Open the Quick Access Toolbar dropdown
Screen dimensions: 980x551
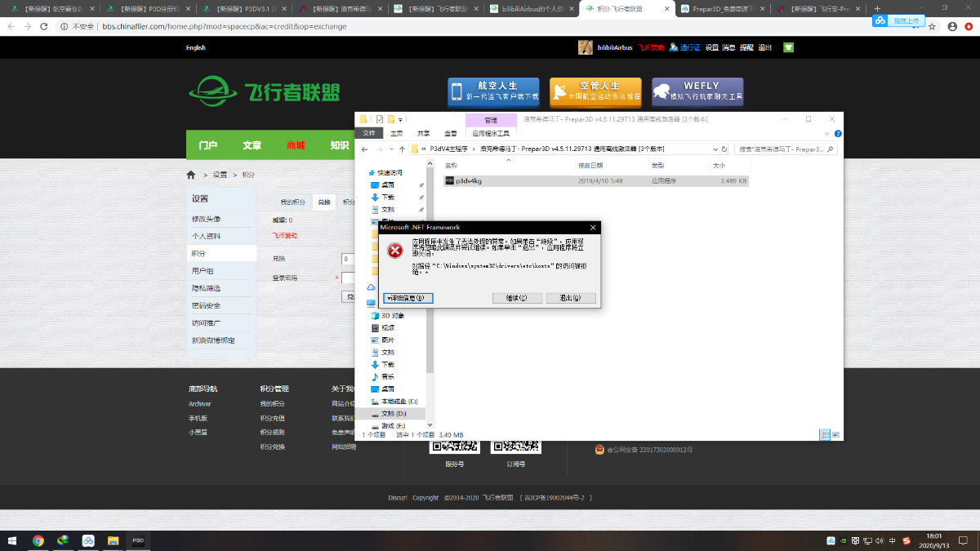(399, 118)
